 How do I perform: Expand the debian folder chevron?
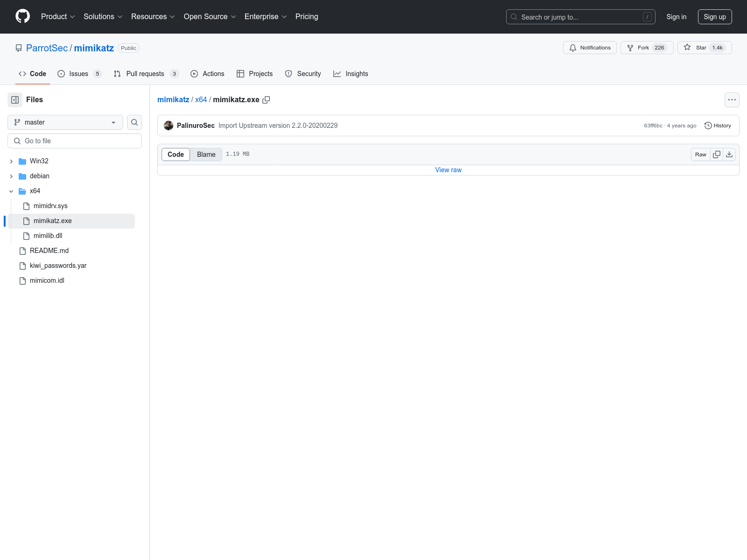coord(11,176)
